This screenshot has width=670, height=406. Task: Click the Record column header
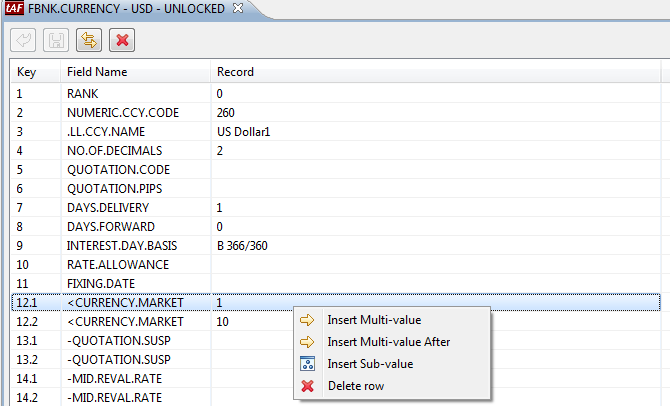click(x=235, y=72)
